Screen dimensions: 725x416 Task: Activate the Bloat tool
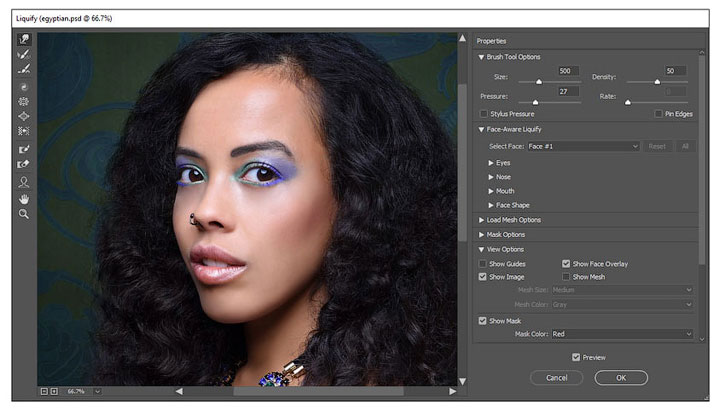23,116
